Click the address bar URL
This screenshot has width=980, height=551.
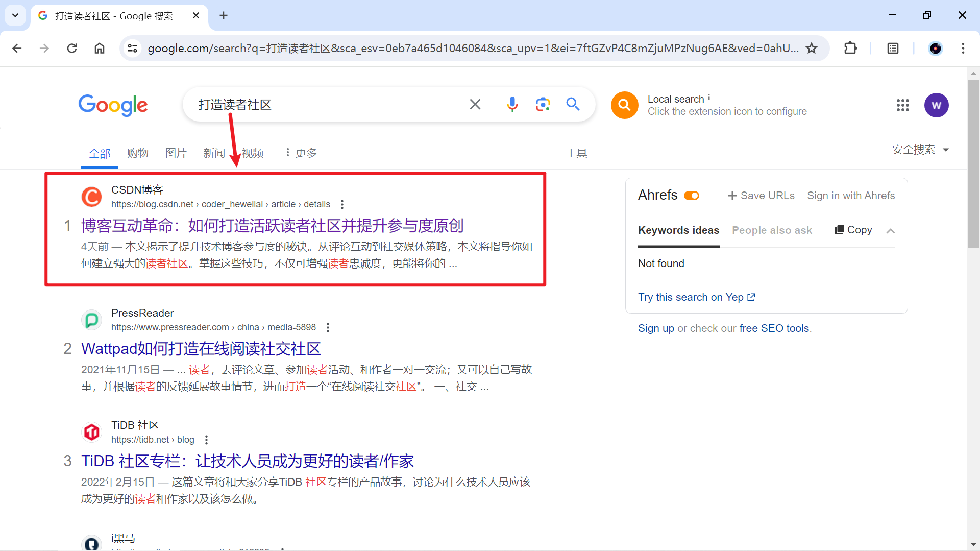tap(473, 48)
